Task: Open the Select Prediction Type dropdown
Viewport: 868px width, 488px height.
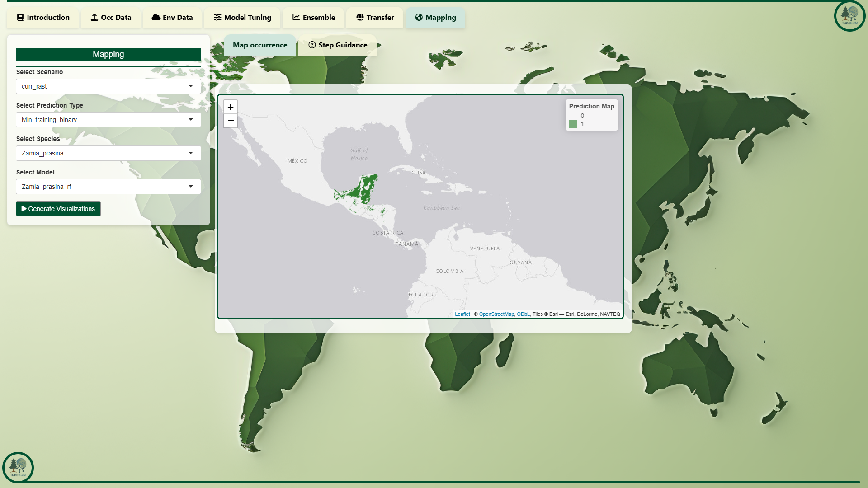Action: (108, 120)
